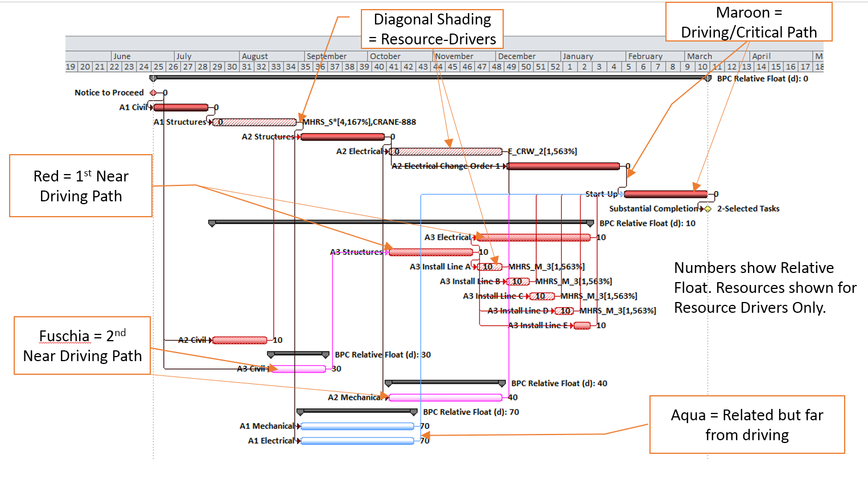Click the MHRS_M_3 label beside Install Line D

click(618, 311)
